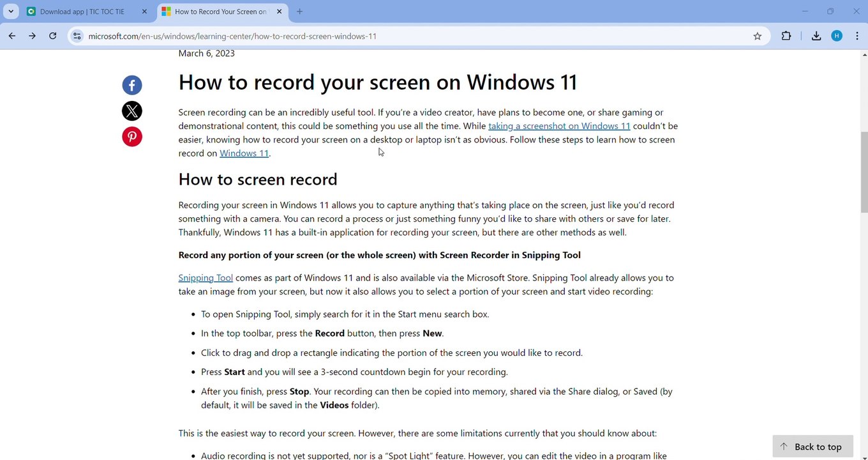This screenshot has height=460, width=868.
Task: Click bullet Audio recording is not yet supported
Action: pyautogui.click(x=434, y=456)
